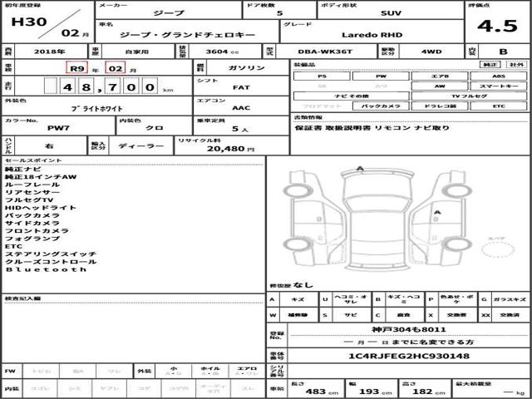Image resolution: width=532 pixels, height=399 pixels.
Task: Click the chassis number 1C4RJFEG2HC930148
Action: click(x=409, y=356)
